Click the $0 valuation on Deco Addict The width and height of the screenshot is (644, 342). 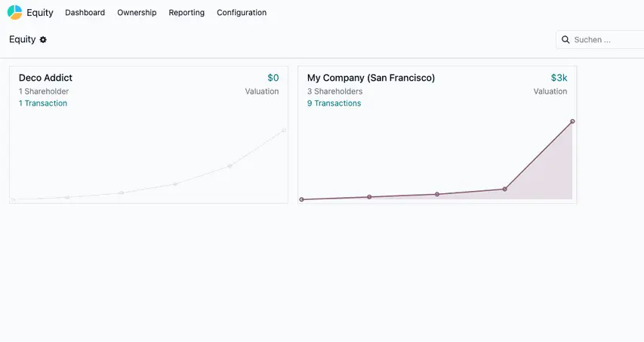tap(273, 78)
